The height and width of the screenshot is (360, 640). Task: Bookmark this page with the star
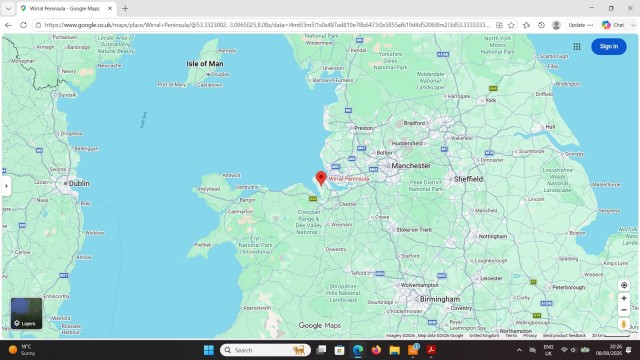pos(511,25)
